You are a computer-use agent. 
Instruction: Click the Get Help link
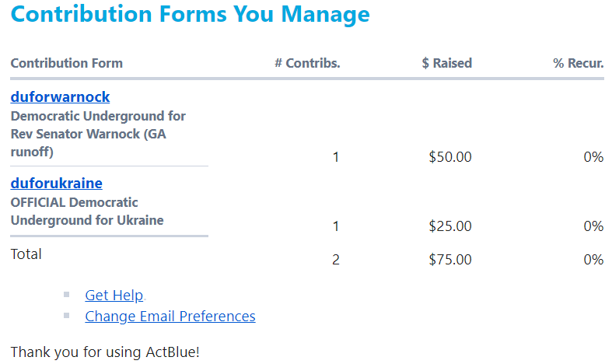coord(114,296)
